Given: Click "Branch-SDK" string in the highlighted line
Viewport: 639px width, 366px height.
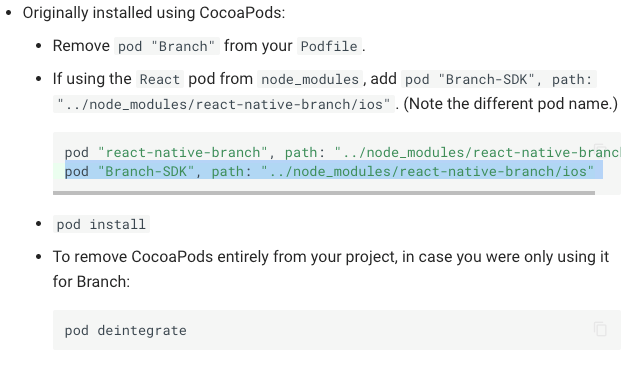Looking at the screenshot, I should pos(146,171).
